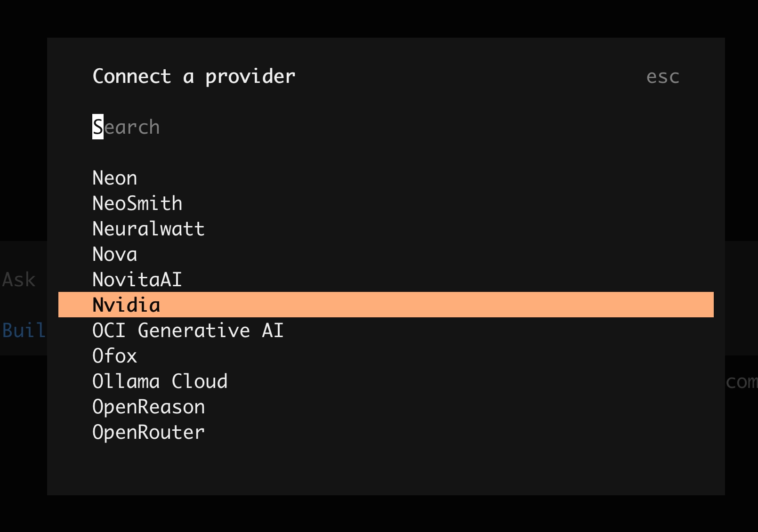Click the Connect a provider title
Viewport: 758px width, 532px height.
(194, 76)
